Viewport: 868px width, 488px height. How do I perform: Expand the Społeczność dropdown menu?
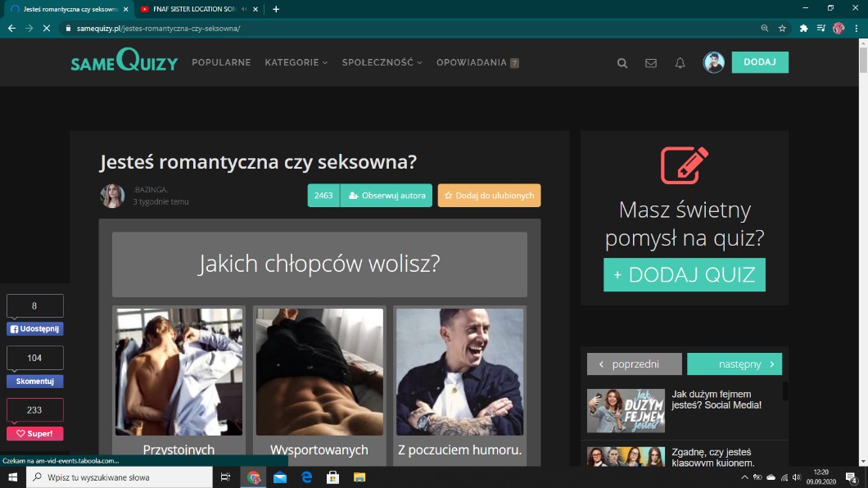[382, 63]
